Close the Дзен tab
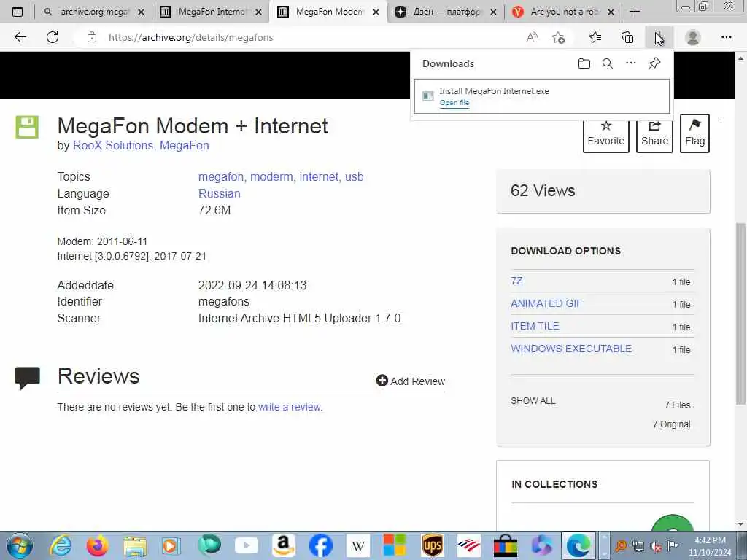The image size is (747, 560). 494,12
